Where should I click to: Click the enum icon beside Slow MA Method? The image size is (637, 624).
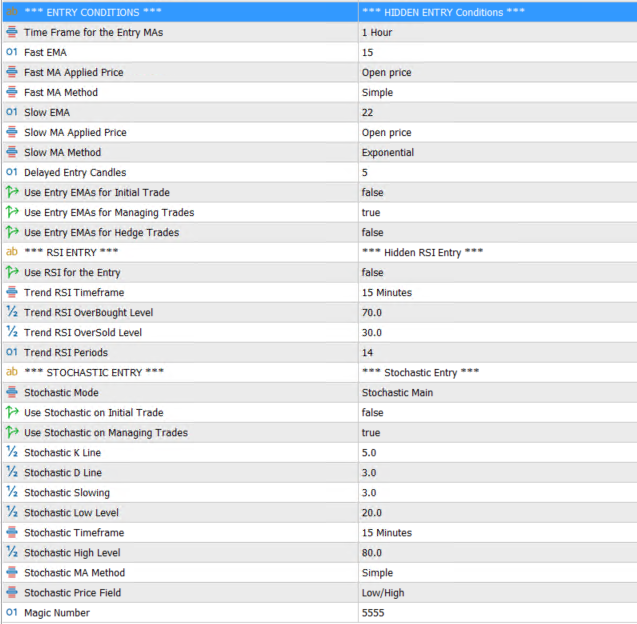tap(12, 152)
